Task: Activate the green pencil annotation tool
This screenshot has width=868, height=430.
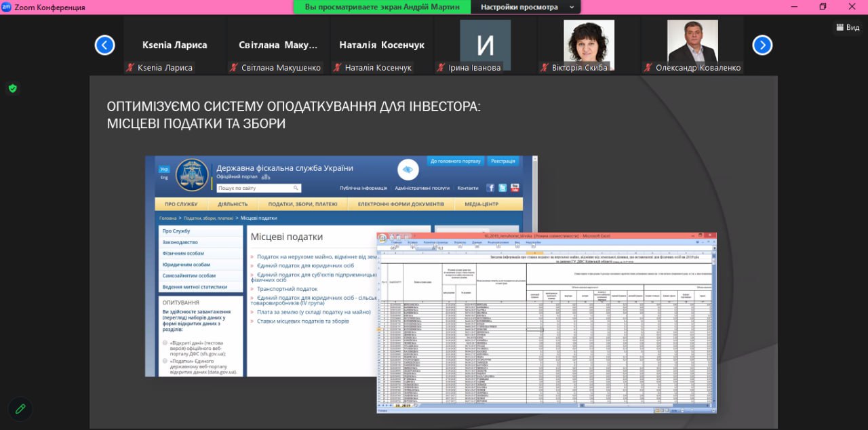Action: tap(20, 408)
